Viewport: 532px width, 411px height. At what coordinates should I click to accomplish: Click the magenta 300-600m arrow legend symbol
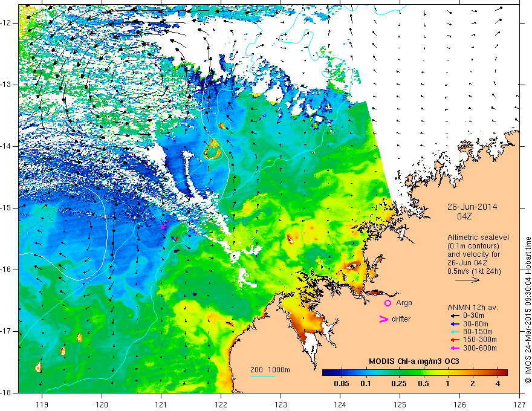point(454,348)
